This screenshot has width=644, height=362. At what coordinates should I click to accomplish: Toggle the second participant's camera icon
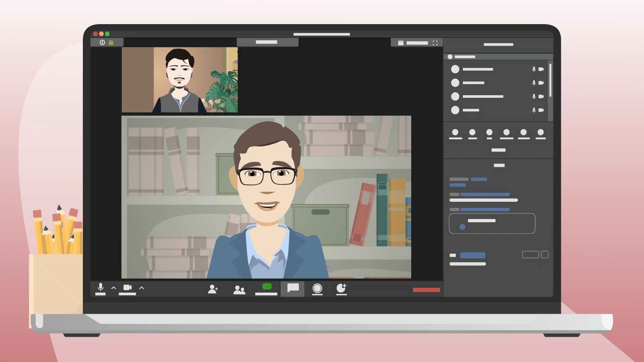(x=541, y=83)
